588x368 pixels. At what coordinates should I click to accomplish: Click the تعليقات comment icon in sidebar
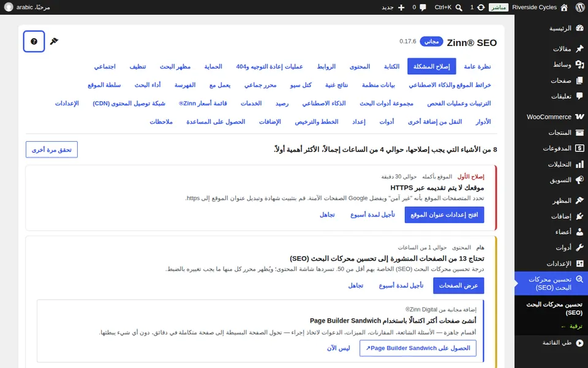[580, 96]
